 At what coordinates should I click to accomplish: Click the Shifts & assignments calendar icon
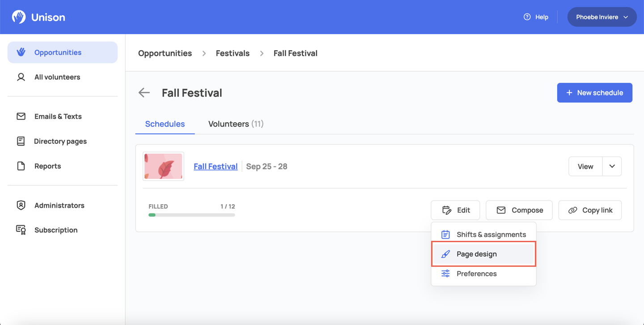[x=445, y=235]
